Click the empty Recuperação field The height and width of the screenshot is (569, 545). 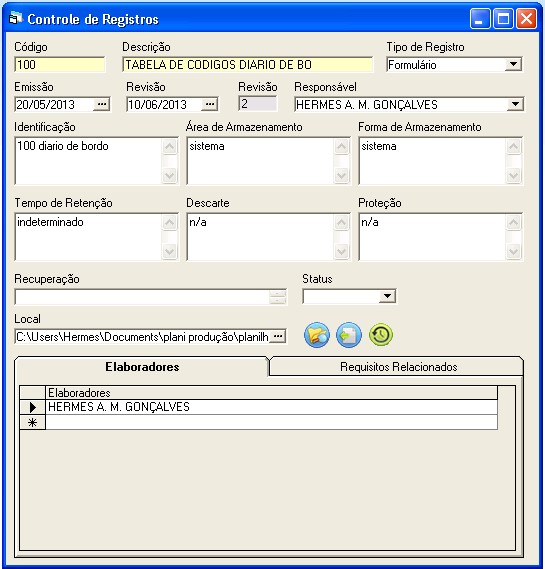[x=142, y=297]
